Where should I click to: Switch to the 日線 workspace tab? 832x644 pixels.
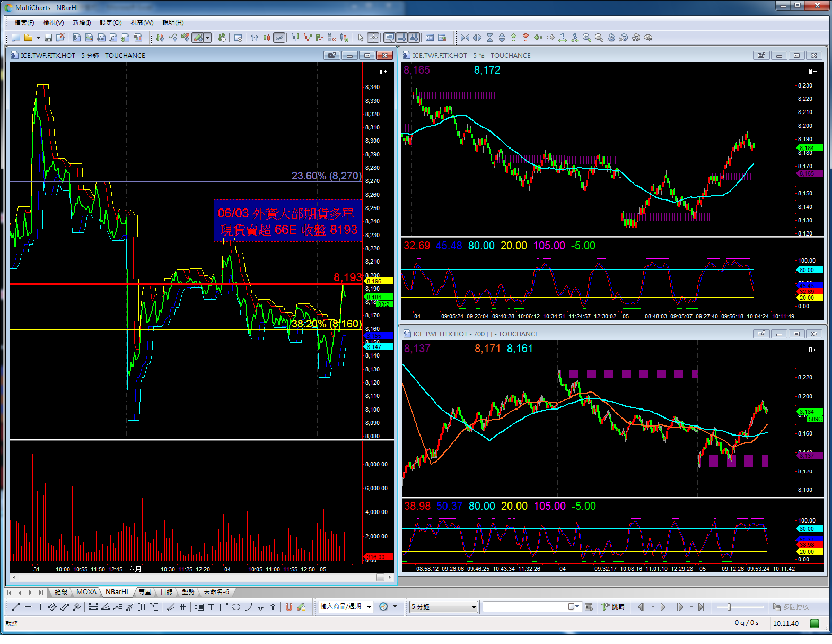point(167,592)
